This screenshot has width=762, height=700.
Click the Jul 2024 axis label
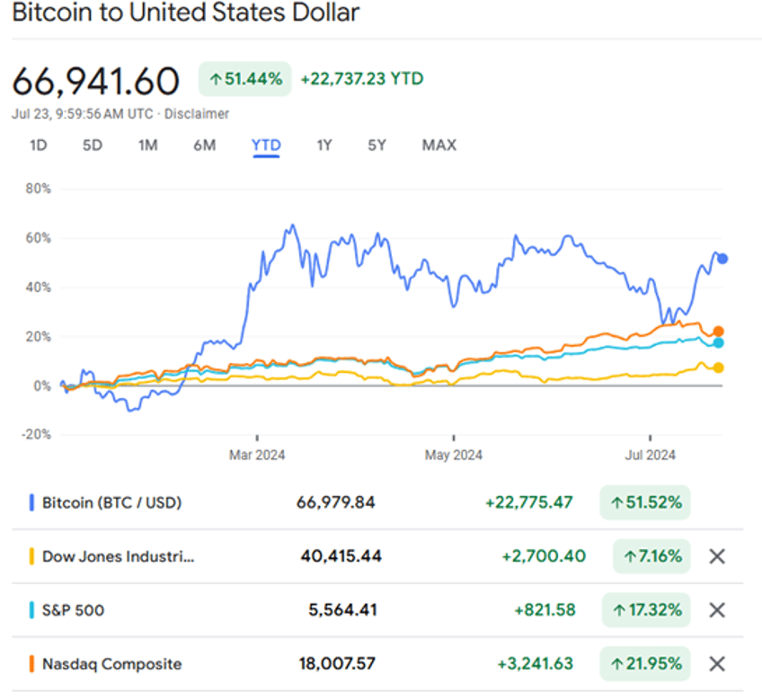(x=651, y=455)
